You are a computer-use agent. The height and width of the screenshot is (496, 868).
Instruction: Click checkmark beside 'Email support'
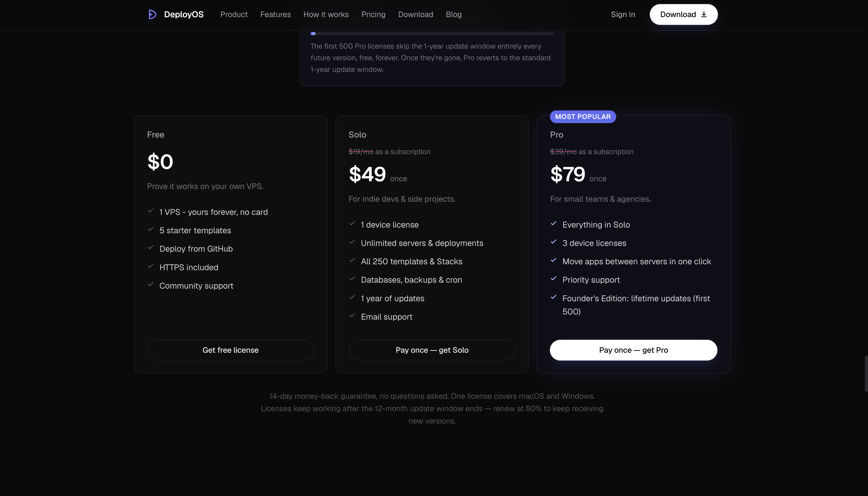[x=352, y=315]
